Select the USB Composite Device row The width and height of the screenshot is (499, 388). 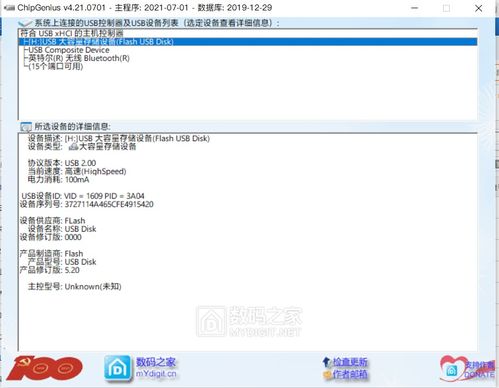pyautogui.click(x=248, y=50)
